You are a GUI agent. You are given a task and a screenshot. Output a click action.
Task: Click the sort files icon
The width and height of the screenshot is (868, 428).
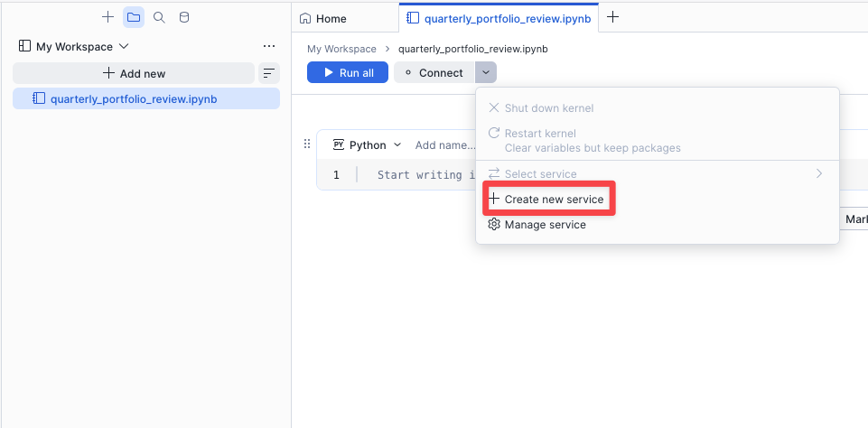click(269, 73)
